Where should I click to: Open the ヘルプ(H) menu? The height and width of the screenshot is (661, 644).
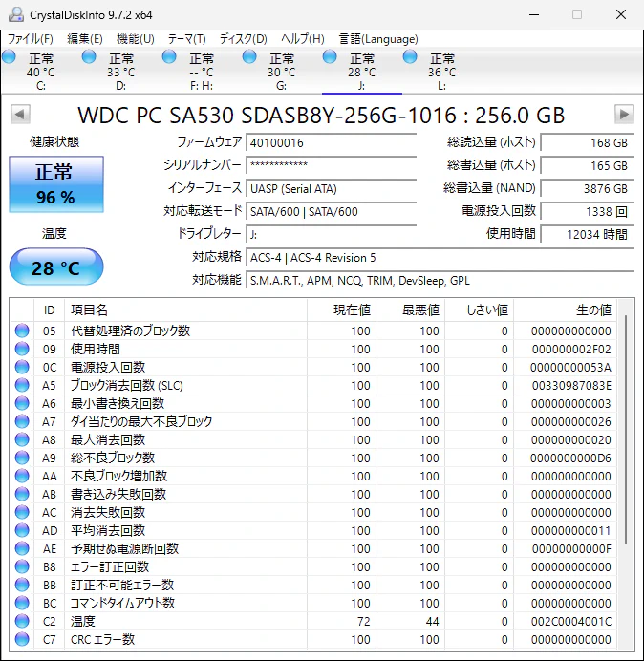click(303, 39)
